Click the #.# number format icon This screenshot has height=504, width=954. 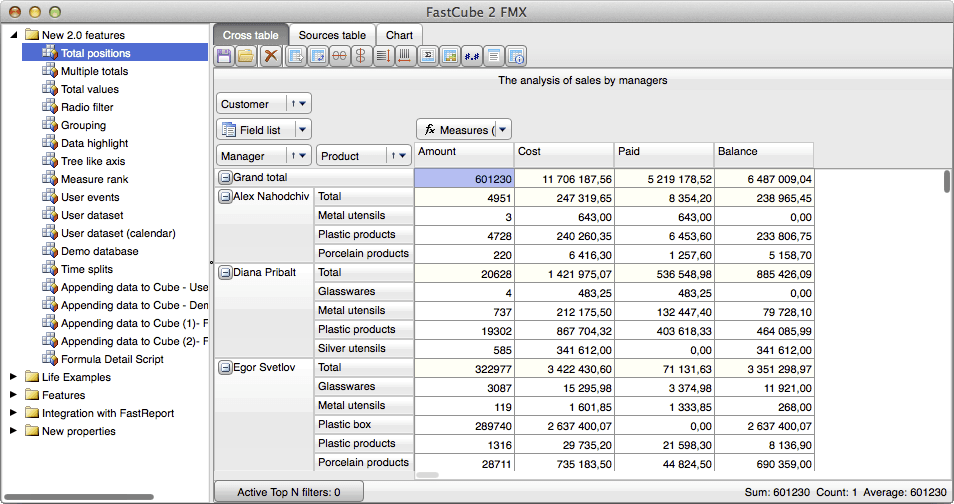tap(472, 57)
